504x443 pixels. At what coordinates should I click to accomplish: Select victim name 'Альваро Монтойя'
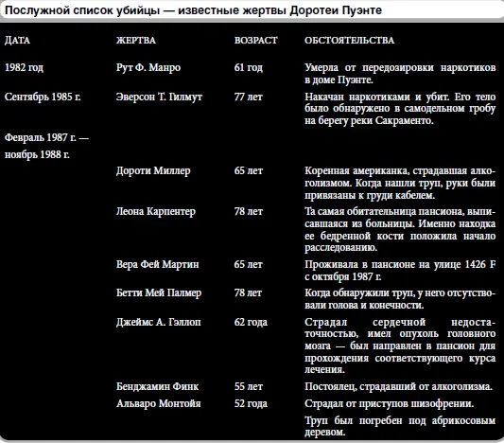click(159, 403)
